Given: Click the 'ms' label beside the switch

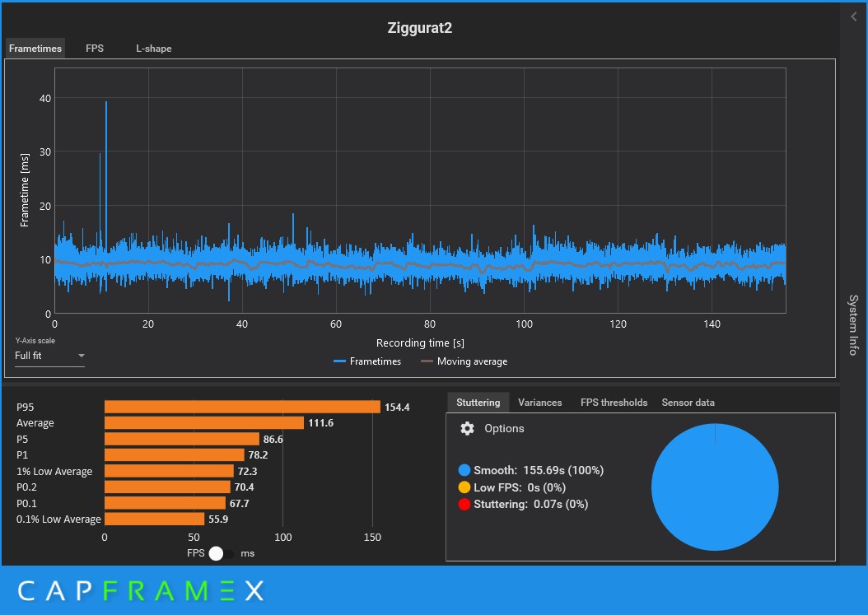Looking at the screenshot, I should (247, 553).
